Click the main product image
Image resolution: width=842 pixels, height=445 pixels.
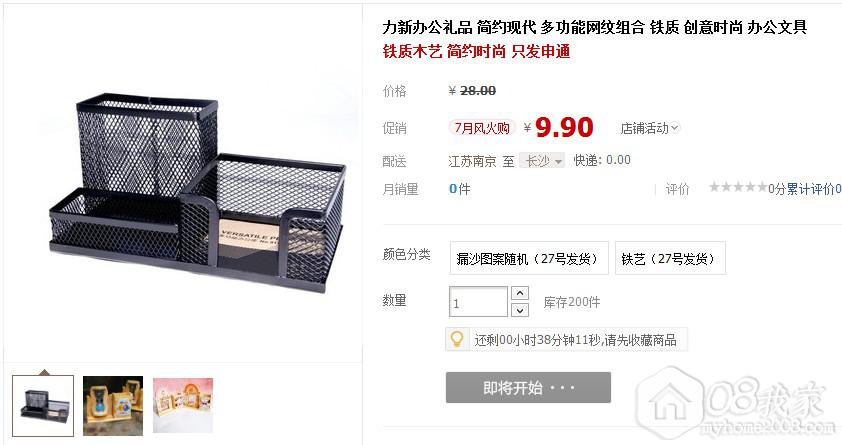[x=196, y=193]
